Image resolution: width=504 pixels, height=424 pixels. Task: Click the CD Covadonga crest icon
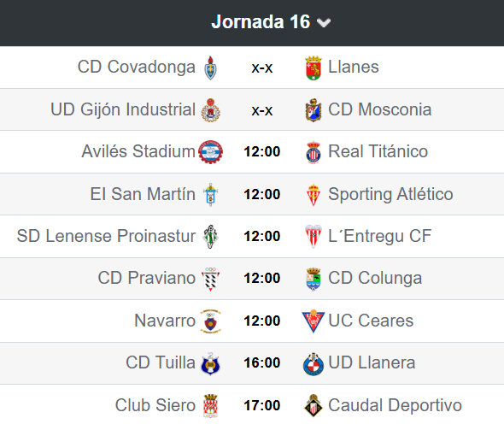click(210, 68)
